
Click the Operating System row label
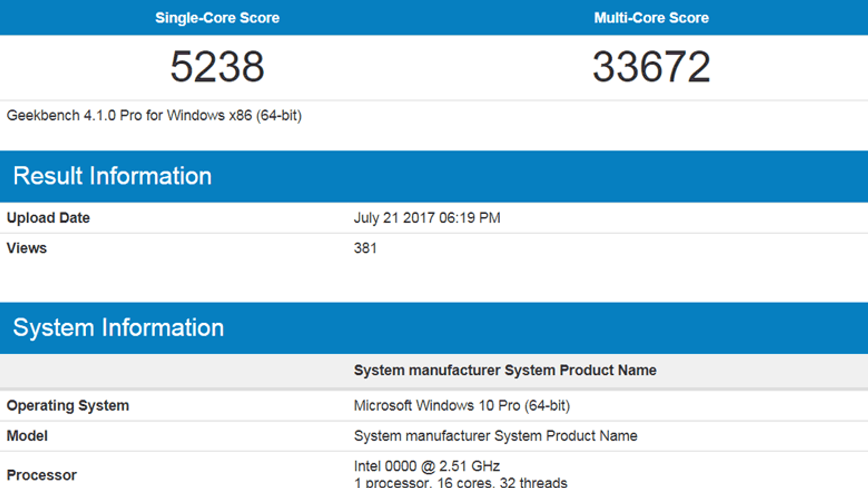[x=68, y=406]
